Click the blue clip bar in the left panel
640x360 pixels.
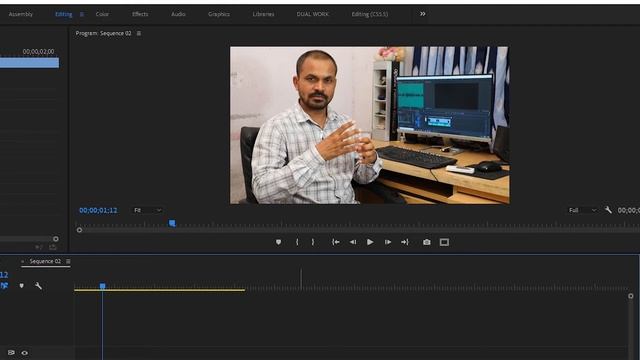29,63
